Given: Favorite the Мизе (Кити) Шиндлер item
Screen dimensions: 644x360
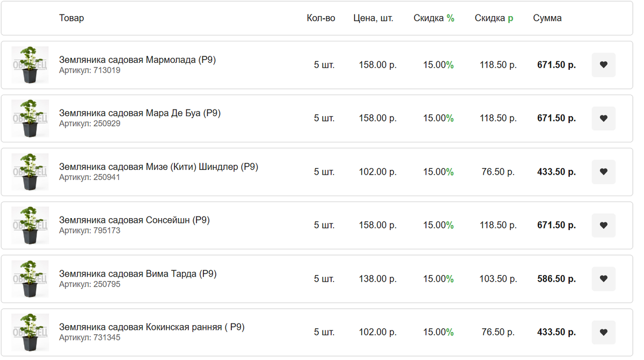Looking at the screenshot, I should (x=603, y=172).
